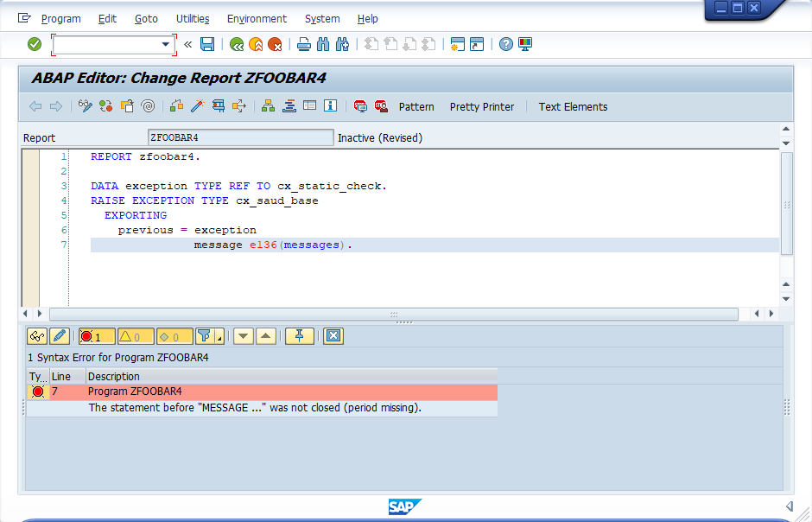Collapse the command field with chevrons
Screen dimensions: 812x522
click(188, 45)
